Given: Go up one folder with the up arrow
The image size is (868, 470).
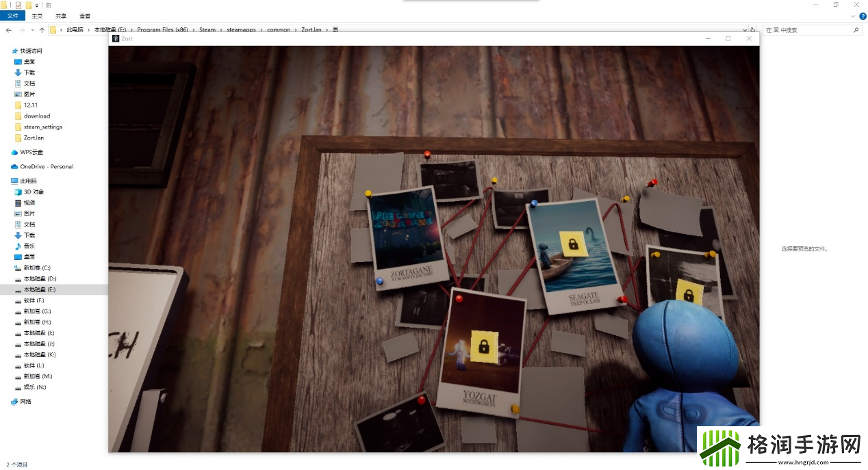Looking at the screenshot, I should (x=42, y=30).
